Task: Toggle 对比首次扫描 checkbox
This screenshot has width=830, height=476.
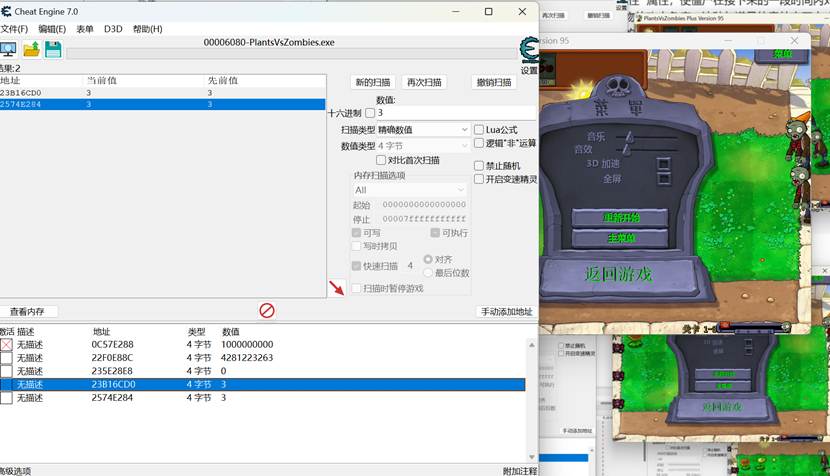Action: (x=381, y=160)
